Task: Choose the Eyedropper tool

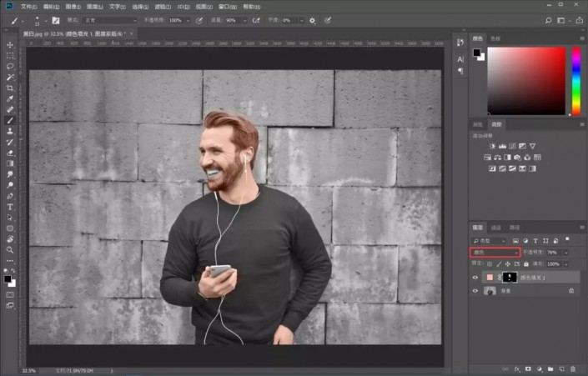Action: point(10,98)
